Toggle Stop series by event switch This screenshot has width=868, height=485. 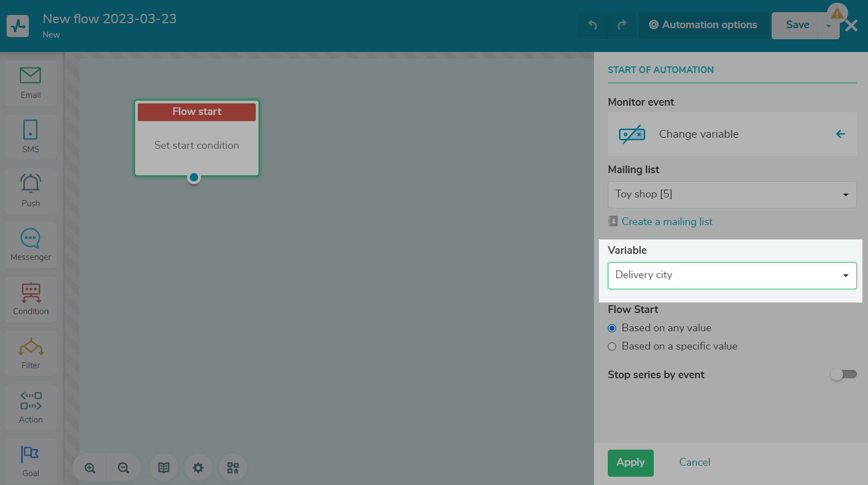844,374
